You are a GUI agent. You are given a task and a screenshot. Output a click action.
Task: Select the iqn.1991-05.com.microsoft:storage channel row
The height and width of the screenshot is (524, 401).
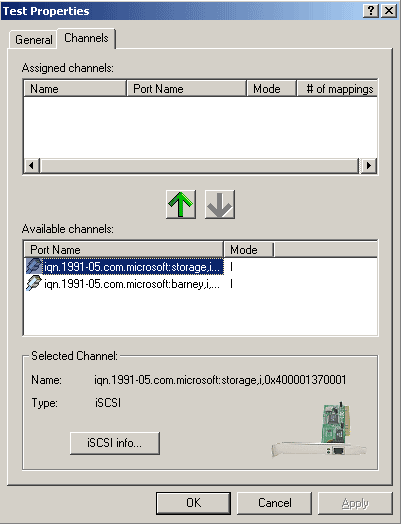(x=200, y=267)
